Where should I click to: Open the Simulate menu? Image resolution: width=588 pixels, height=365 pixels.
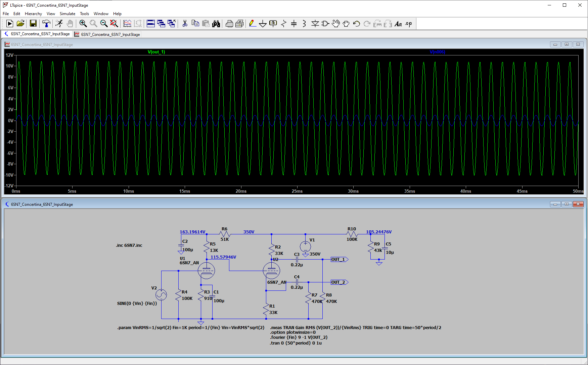[x=67, y=14]
